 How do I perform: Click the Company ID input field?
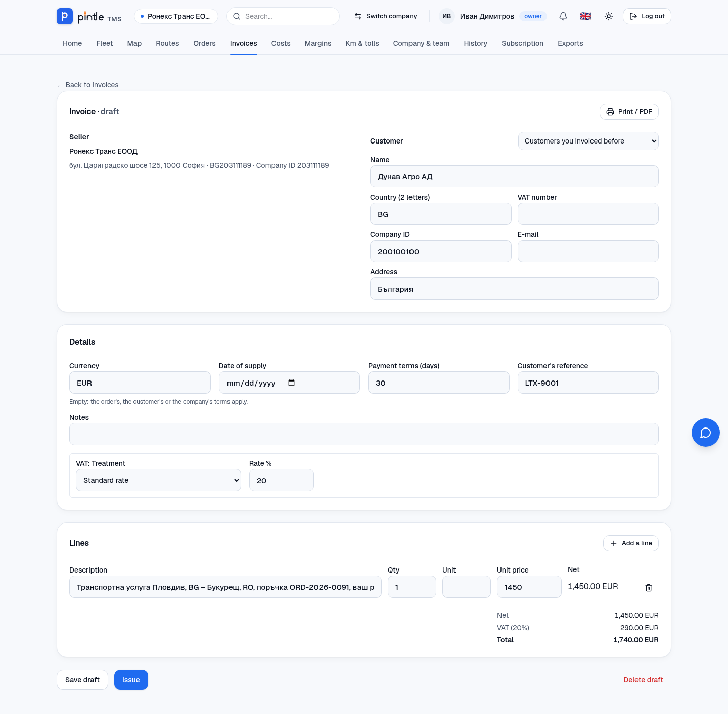click(x=441, y=251)
